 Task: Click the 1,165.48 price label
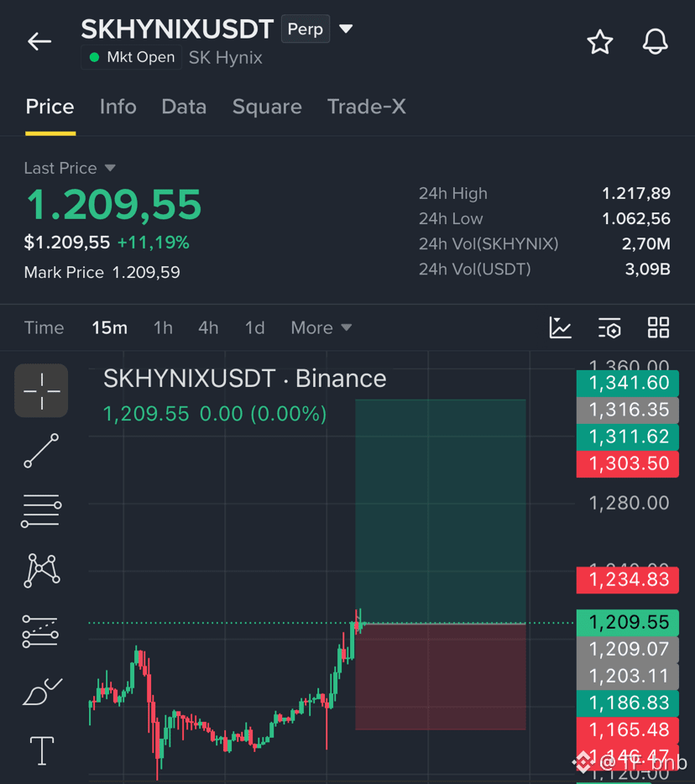tap(628, 730)
